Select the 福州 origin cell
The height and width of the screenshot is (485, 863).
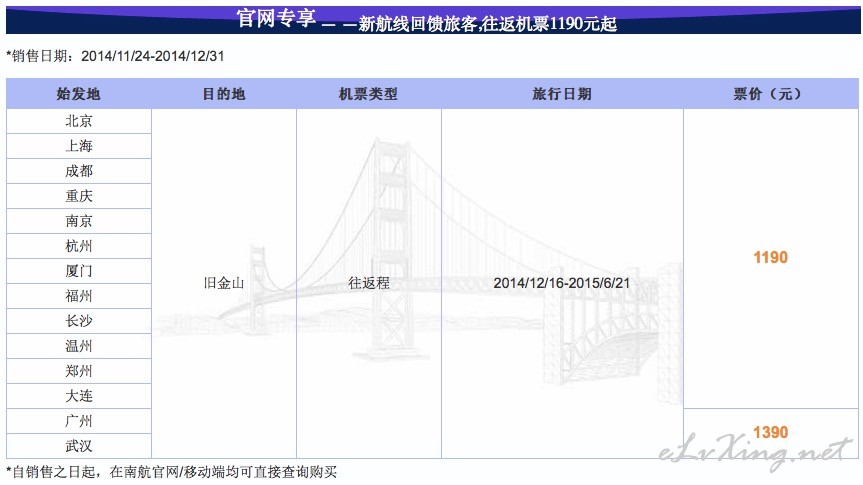[79, 296]
